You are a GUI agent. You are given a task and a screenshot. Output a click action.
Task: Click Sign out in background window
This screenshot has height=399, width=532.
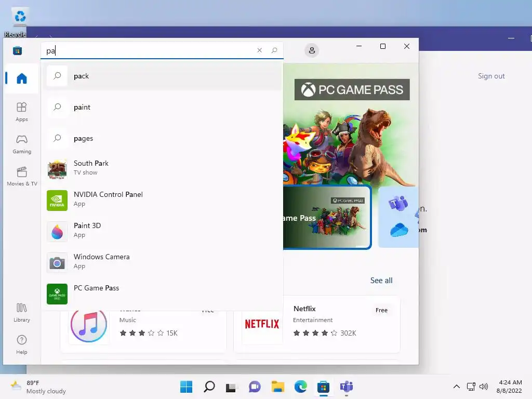pos(491,76)
